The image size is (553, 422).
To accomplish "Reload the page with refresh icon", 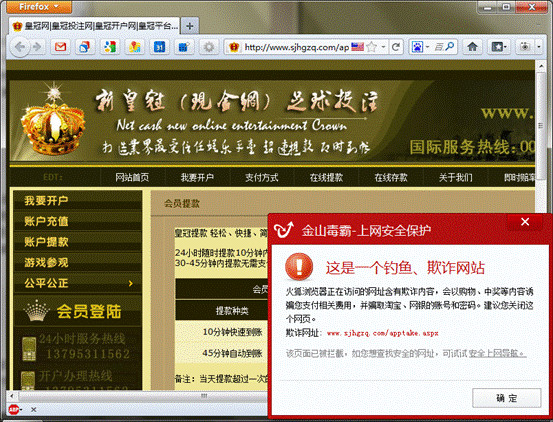I will tap(396, 47).
